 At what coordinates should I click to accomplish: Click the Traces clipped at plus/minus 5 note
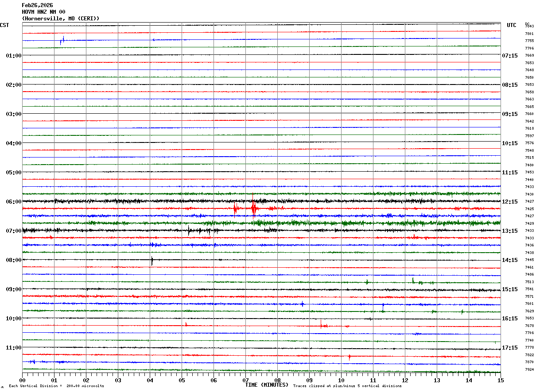point(347,386)
